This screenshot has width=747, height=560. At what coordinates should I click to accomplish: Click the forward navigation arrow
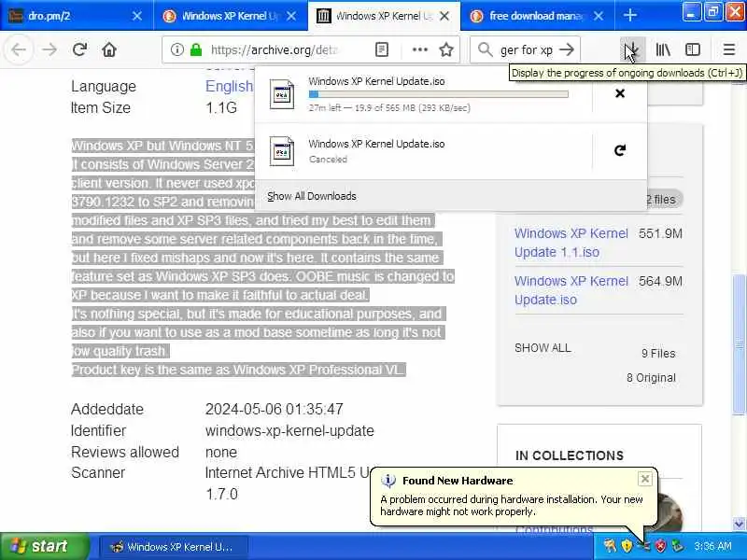pyautogui.click(x=49, y=49)
